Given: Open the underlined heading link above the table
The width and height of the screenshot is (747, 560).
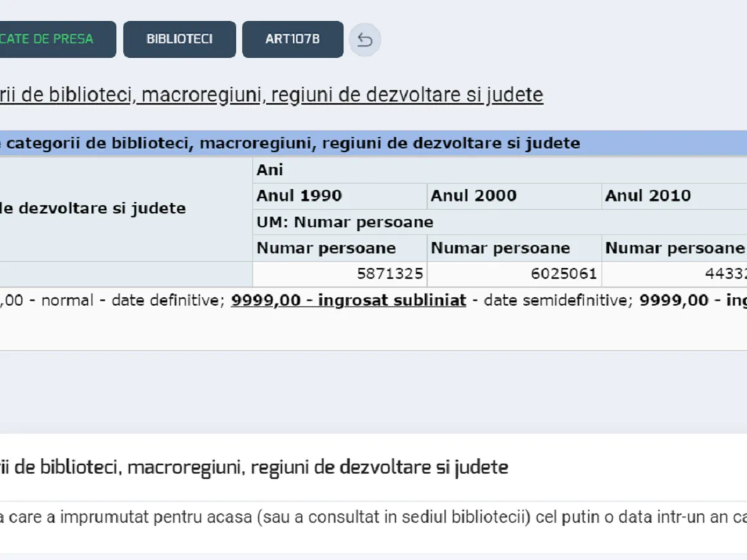Looking at the screenshot, I should click(x=271, y=95).
